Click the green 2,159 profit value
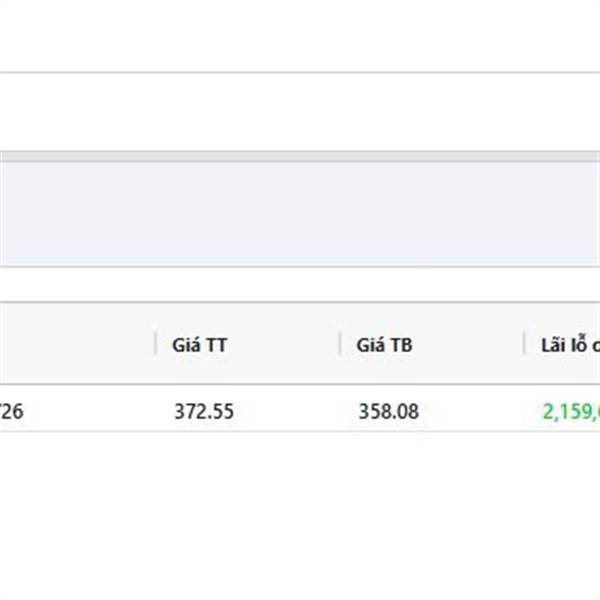This screenshot has width=600, height=600. pos(571,412)
